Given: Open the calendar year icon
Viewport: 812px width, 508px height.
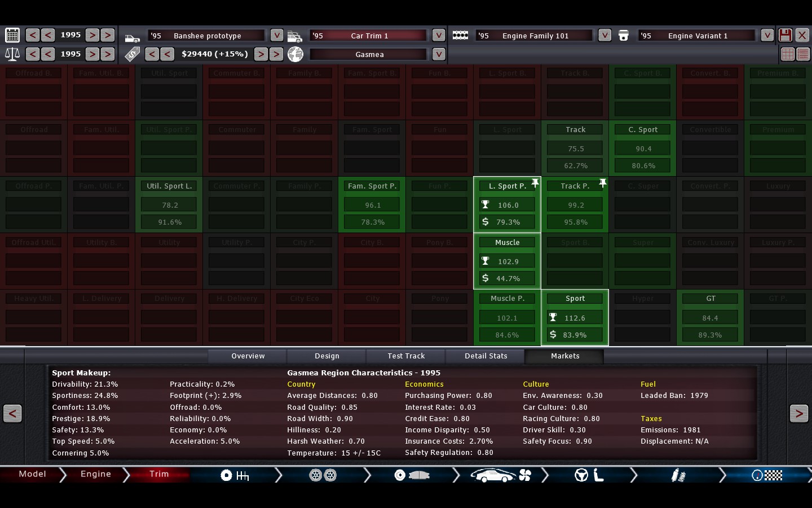Looking at the screenshot, I should [x=12, y=35].
